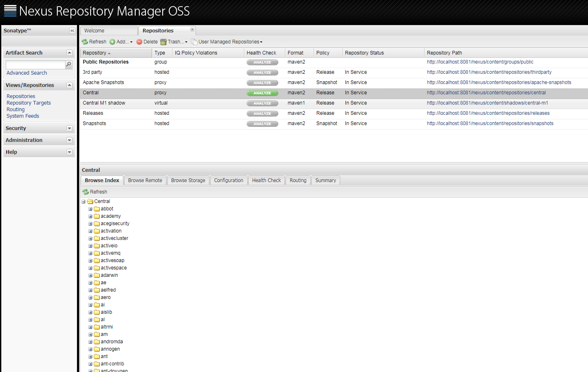
Task: Click the artifact search magnifier icon
Action: 69,64
